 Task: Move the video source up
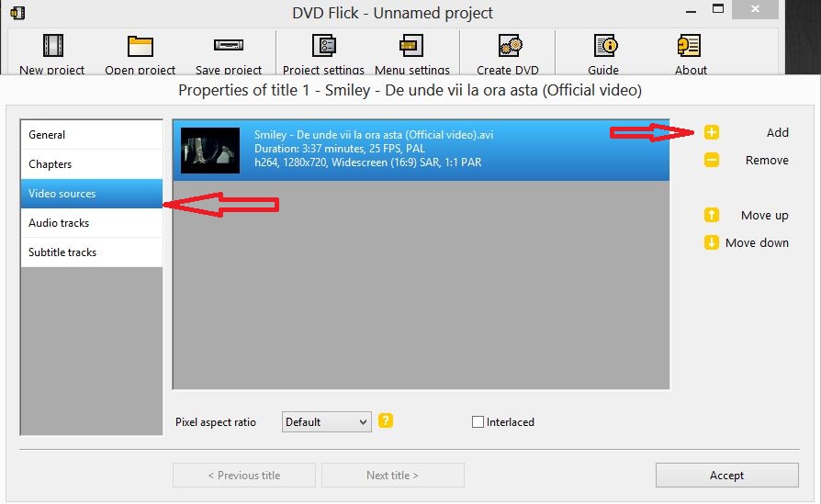(712, 215)
